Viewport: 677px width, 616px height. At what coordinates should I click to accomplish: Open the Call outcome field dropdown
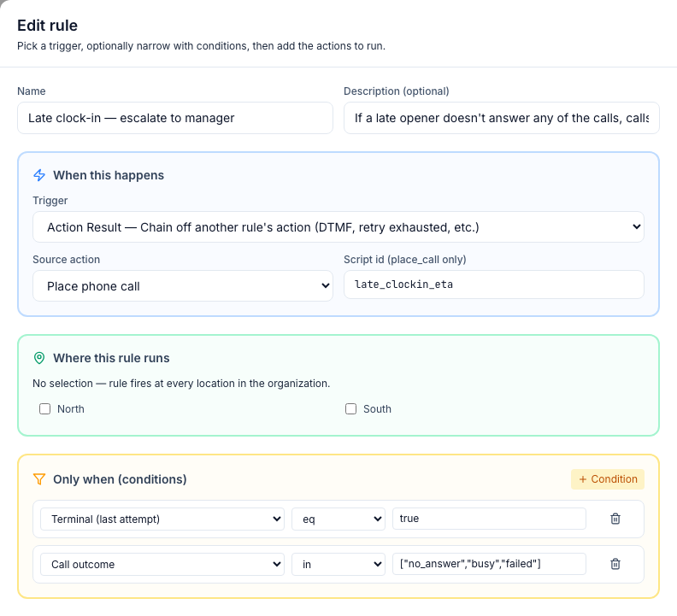point(162,564)
